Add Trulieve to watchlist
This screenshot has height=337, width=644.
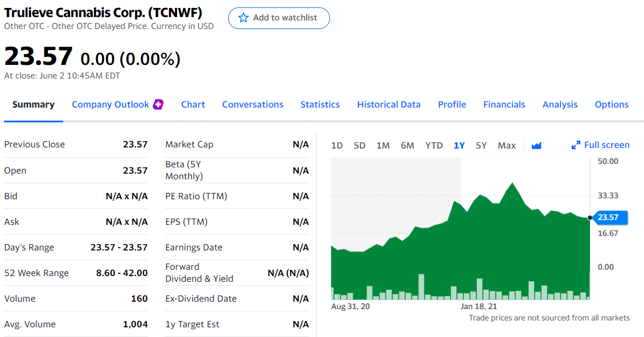tap(279, 18)
